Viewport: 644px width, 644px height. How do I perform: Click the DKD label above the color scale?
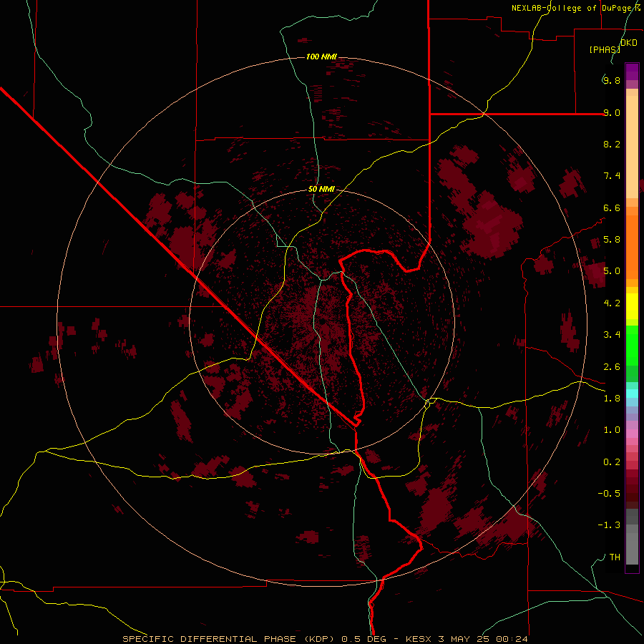pos(629,43)
